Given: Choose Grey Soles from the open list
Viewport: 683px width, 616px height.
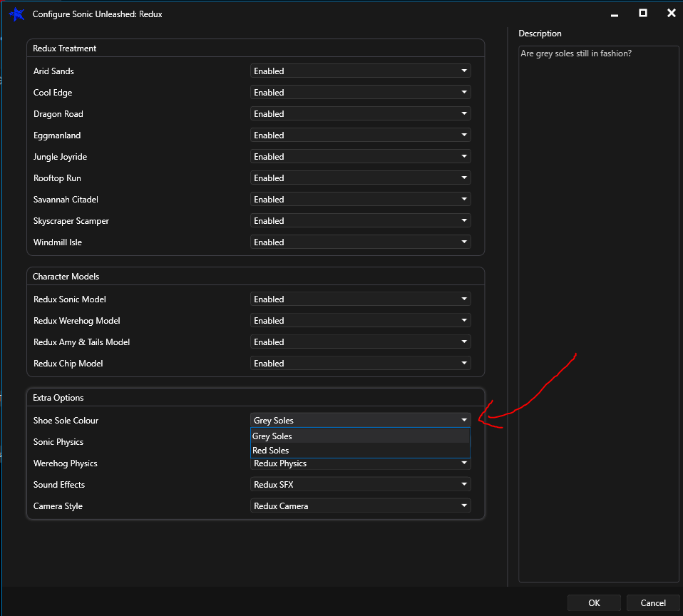Looking at the screenshot, I should click(360, 436).
